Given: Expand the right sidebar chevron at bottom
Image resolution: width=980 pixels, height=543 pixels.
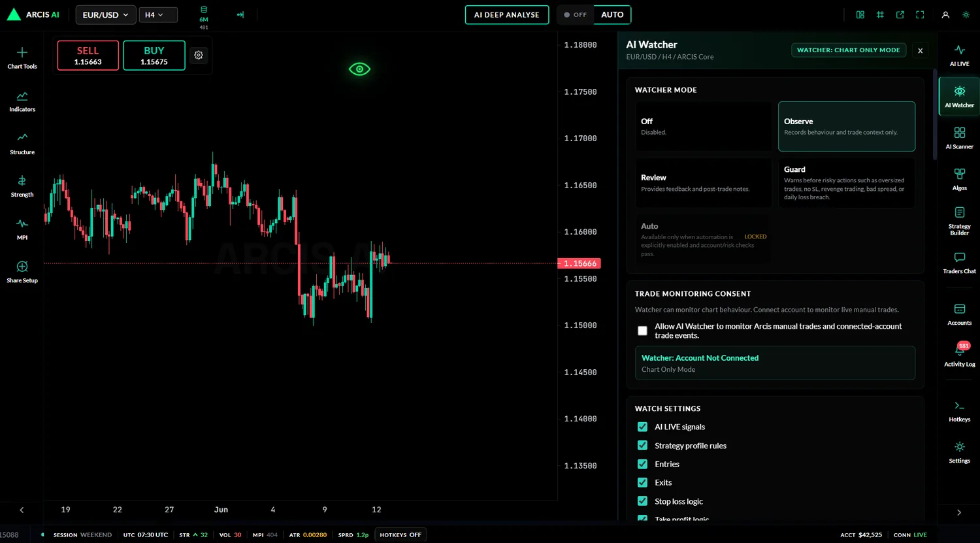Looking at the screenshot, I should (x=959, y=512).
